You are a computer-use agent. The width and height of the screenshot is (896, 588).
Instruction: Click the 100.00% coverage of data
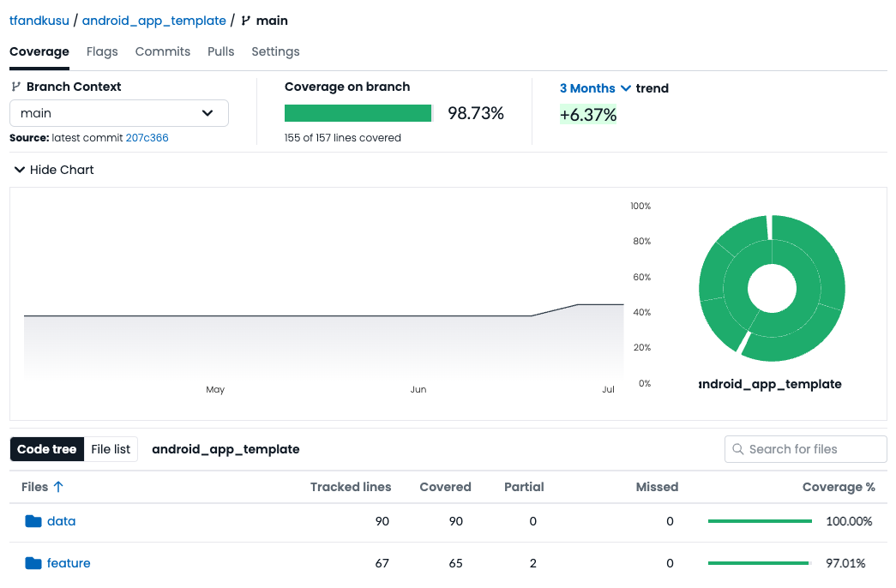pyautogui.click(x=849, y=521)
